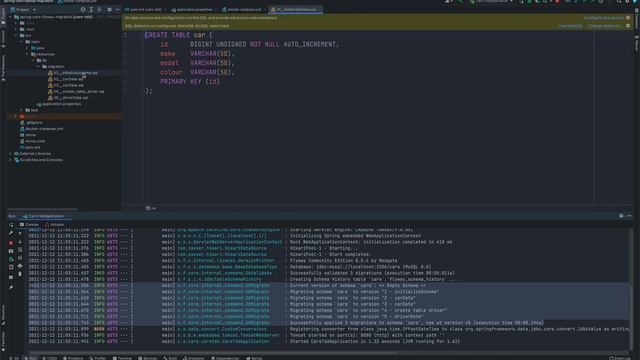Viewport: 640px width, 360px height.
Task: Click the red stop icon in Run panel
Action: [x=11, y=242]
